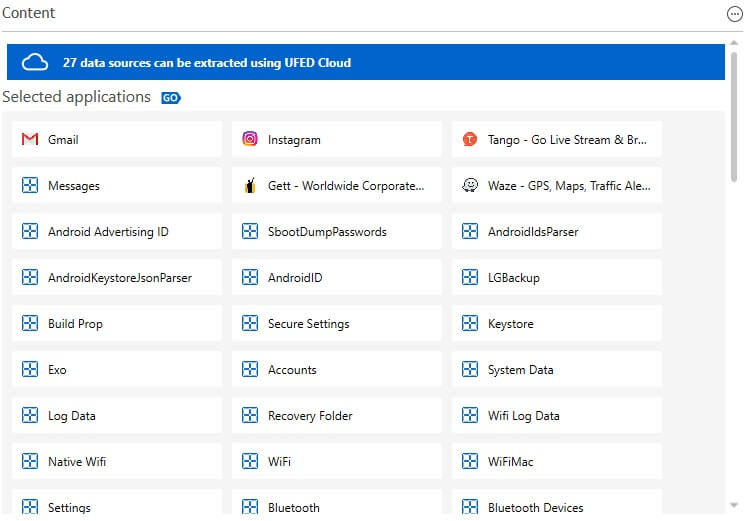Click the Exo icon

[30, 369]
